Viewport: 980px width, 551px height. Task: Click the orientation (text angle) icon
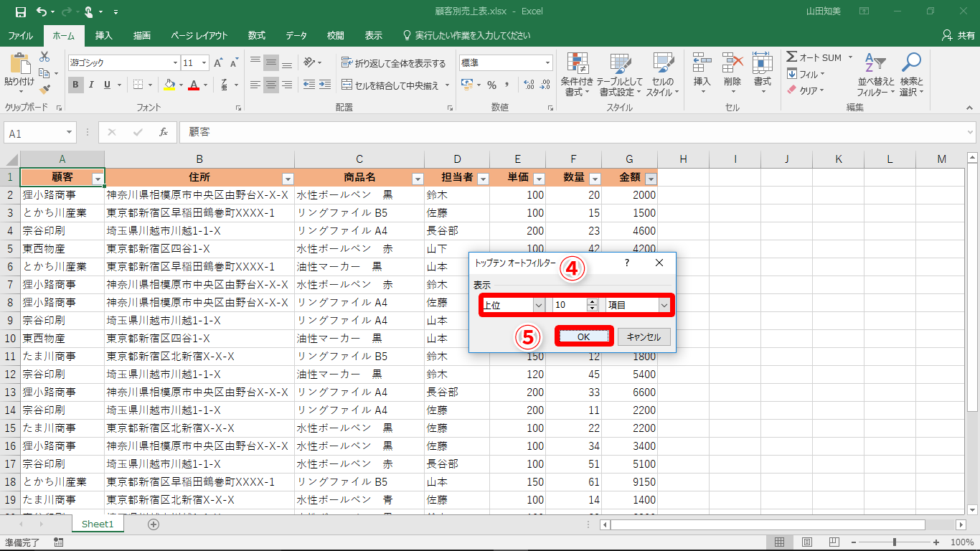click(309, 62)
